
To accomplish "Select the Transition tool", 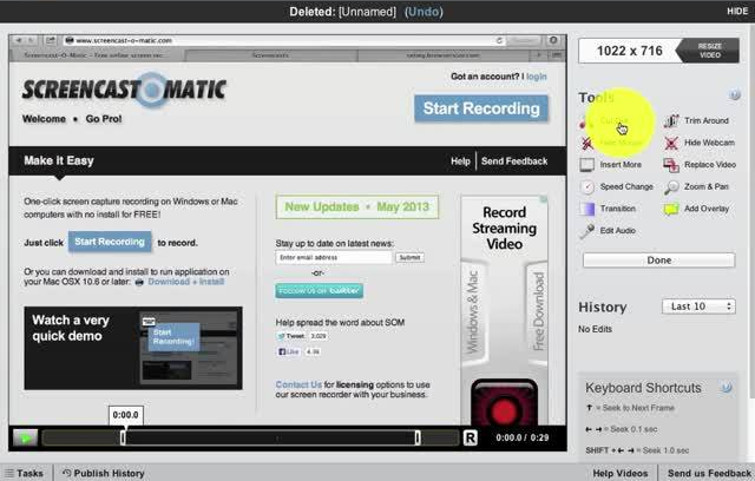I will [608, 208].
